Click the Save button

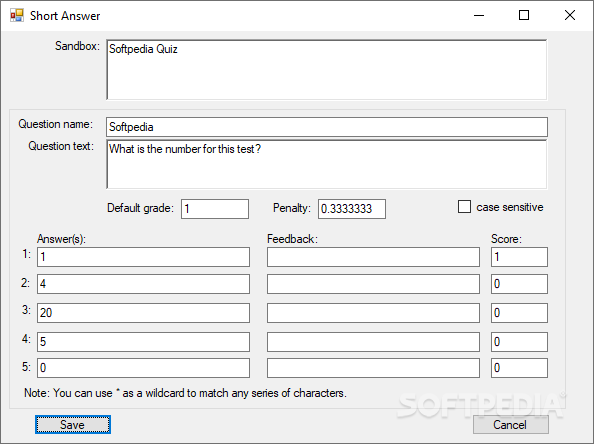(73, 424)
